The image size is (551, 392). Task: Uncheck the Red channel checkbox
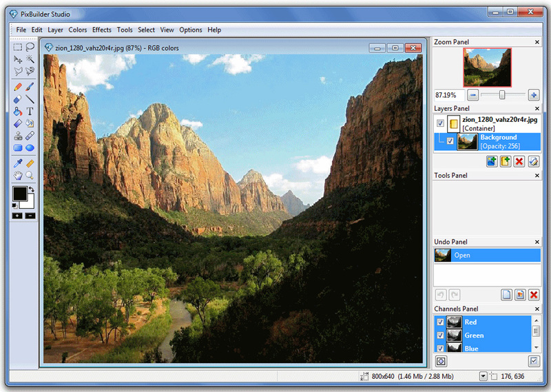tap(440, 322)
